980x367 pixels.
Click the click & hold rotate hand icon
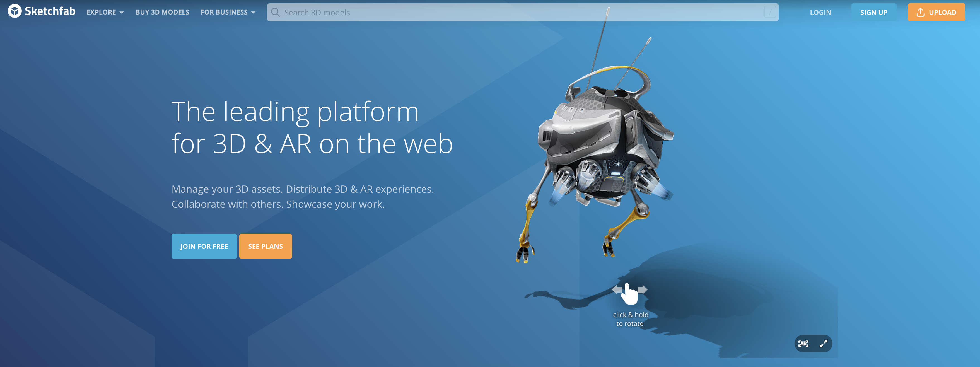click(x=630, y=294)
